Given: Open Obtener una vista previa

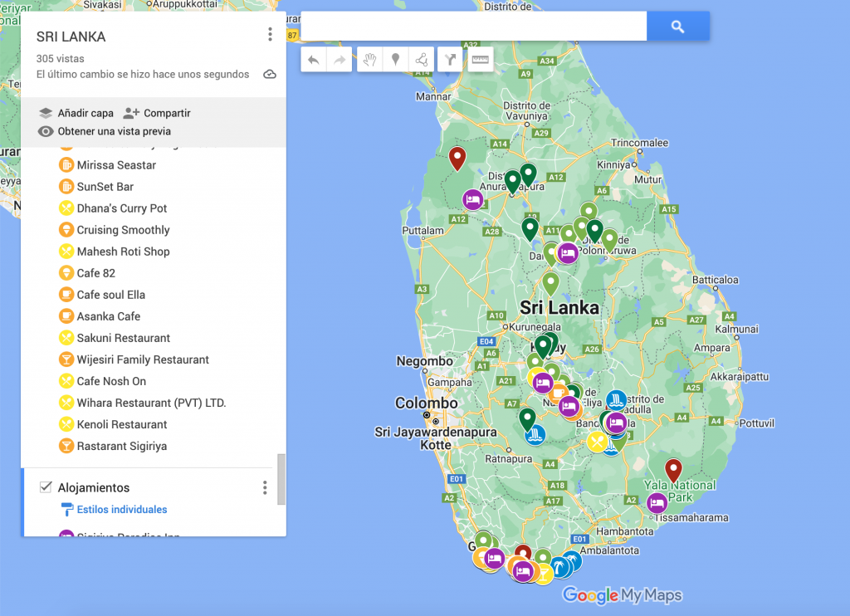Looking at the screenshot, I should click(105, 131).
